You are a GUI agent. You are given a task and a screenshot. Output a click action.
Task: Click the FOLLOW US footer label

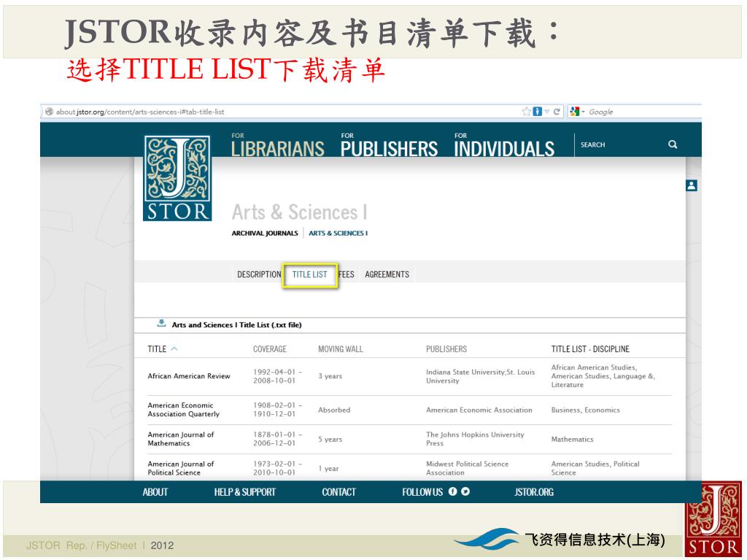(422, 492)
